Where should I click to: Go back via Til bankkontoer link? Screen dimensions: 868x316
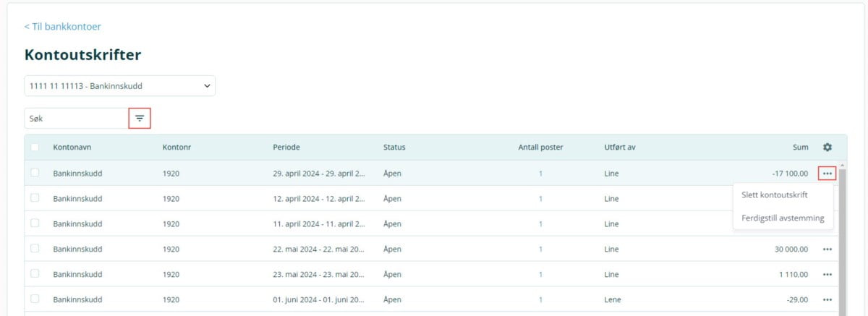coord(62,27)
